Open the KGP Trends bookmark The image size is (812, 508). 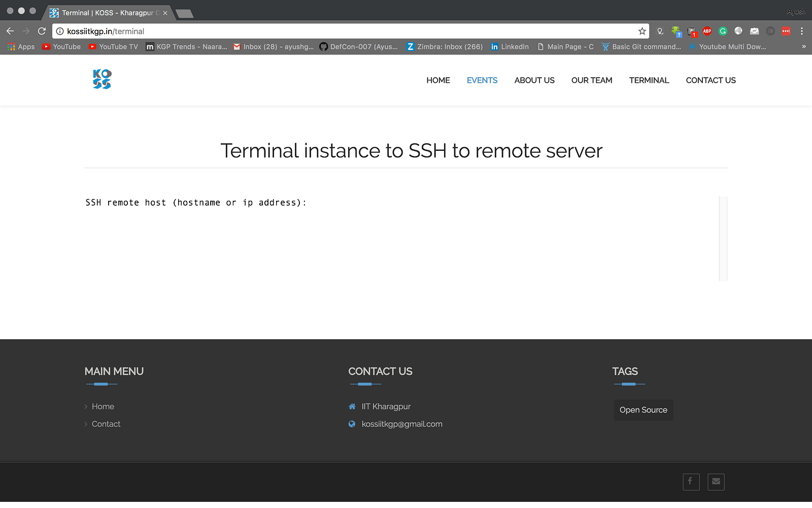(x=186, y=47)
